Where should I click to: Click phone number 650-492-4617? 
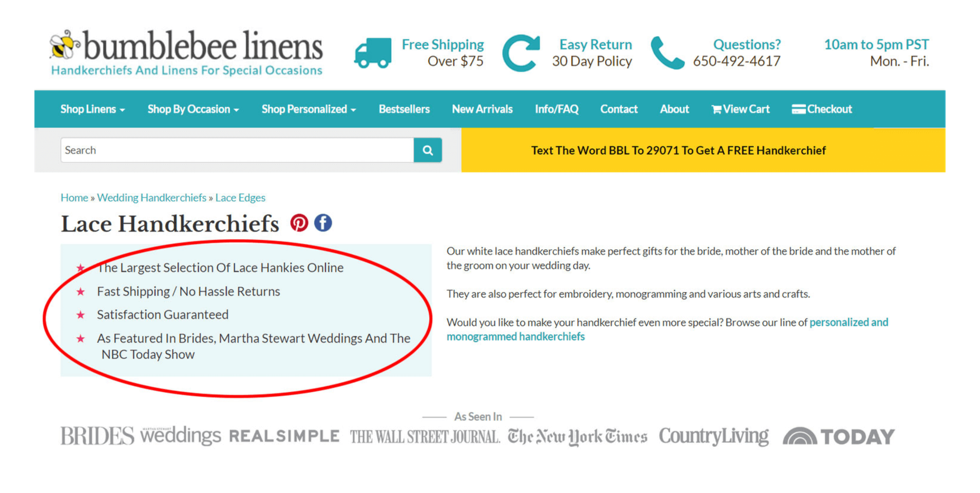pos(737,61)
